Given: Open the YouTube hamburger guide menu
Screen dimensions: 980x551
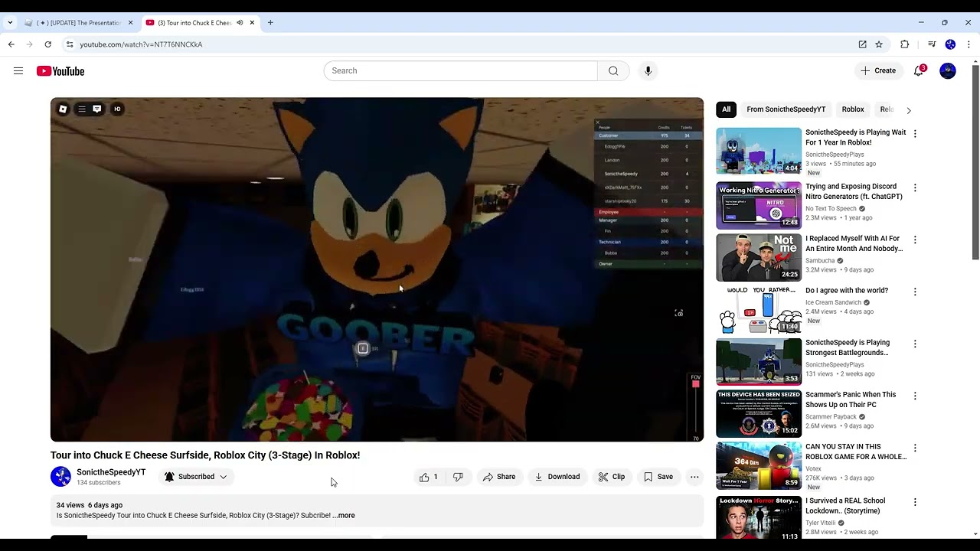Looking at the screenshot, I should 18,71.
